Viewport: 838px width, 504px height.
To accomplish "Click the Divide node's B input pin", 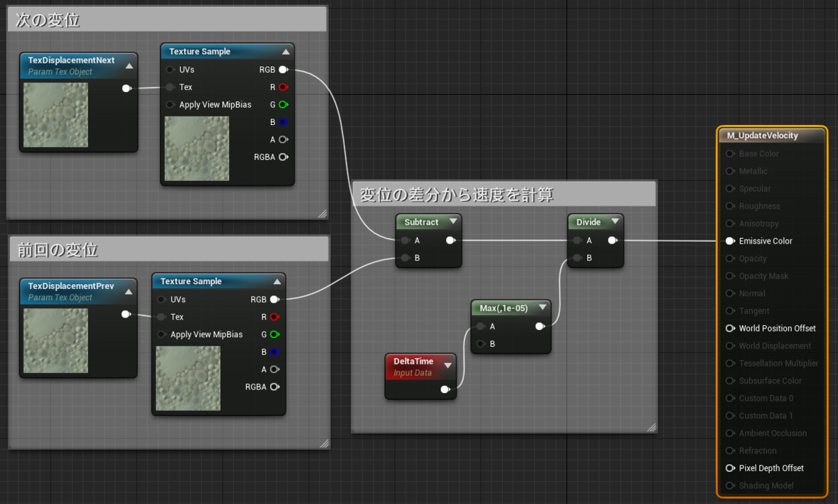I will click(x=577, y=258).
